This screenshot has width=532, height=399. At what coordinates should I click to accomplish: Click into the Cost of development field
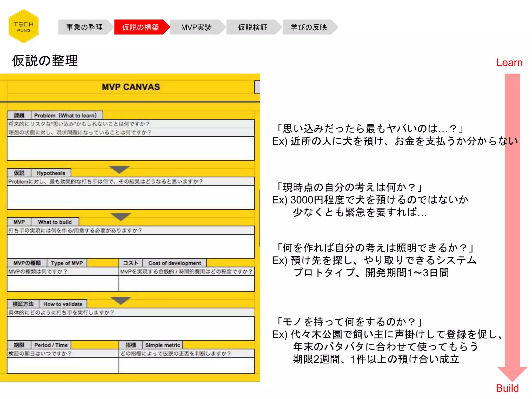[187, 283]
